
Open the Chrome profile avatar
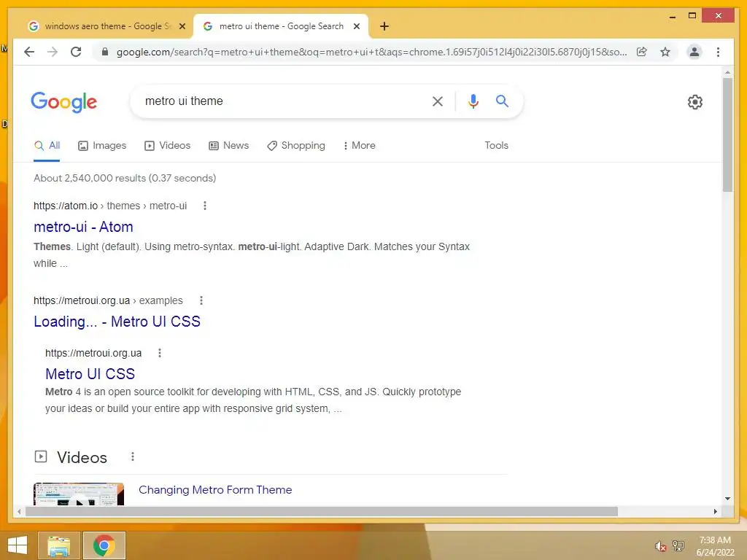pyautogui.click(x=694, y=52)
